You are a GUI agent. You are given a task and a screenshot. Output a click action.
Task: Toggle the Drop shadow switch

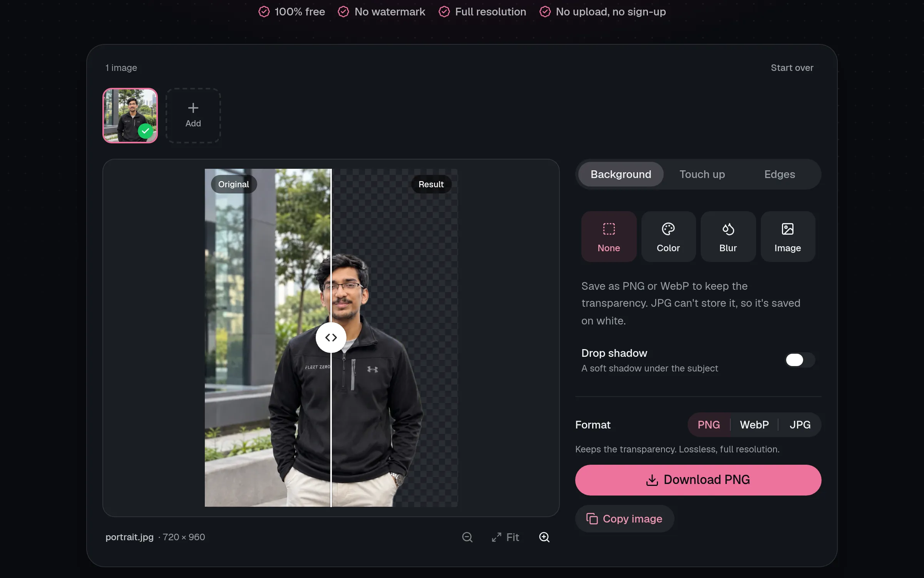[800, 360]
